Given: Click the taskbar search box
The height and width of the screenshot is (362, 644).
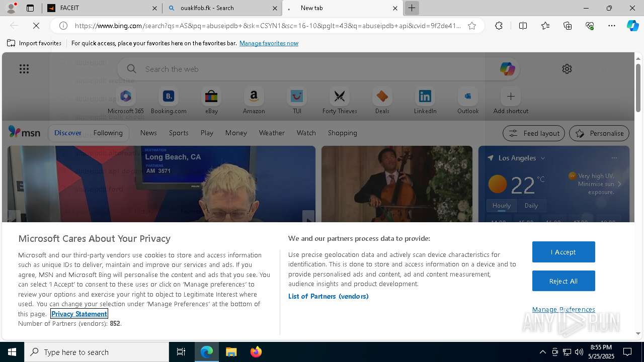Looking at the screenshot, I should click(x=97, y=352).
